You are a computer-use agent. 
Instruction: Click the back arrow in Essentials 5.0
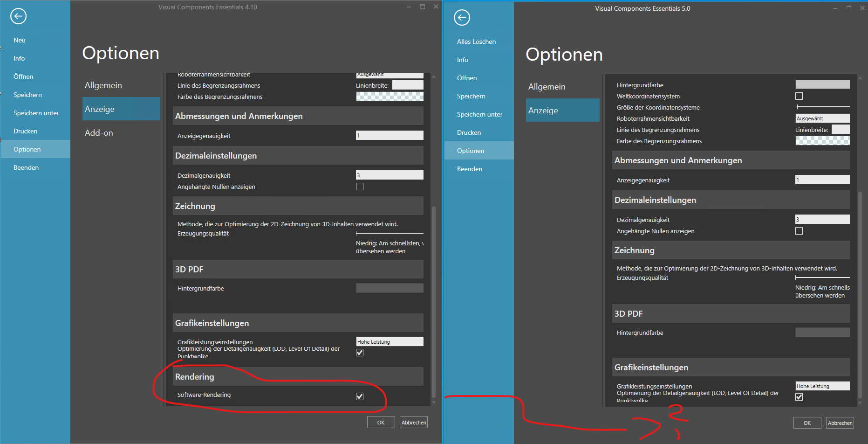point(462,18)
